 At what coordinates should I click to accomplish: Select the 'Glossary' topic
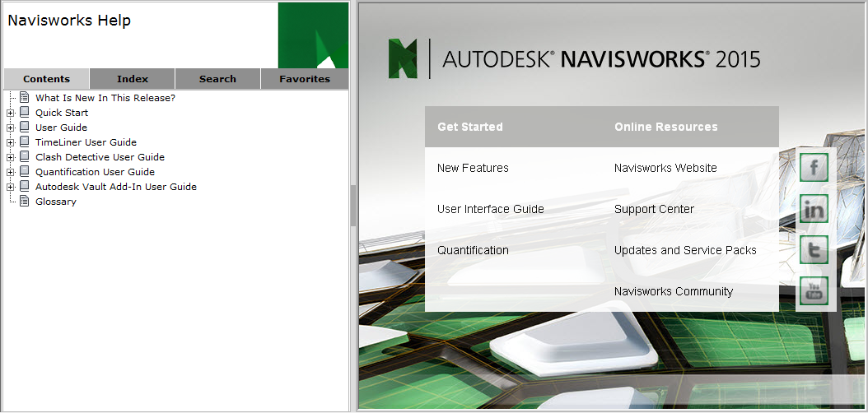click(55, 202)
